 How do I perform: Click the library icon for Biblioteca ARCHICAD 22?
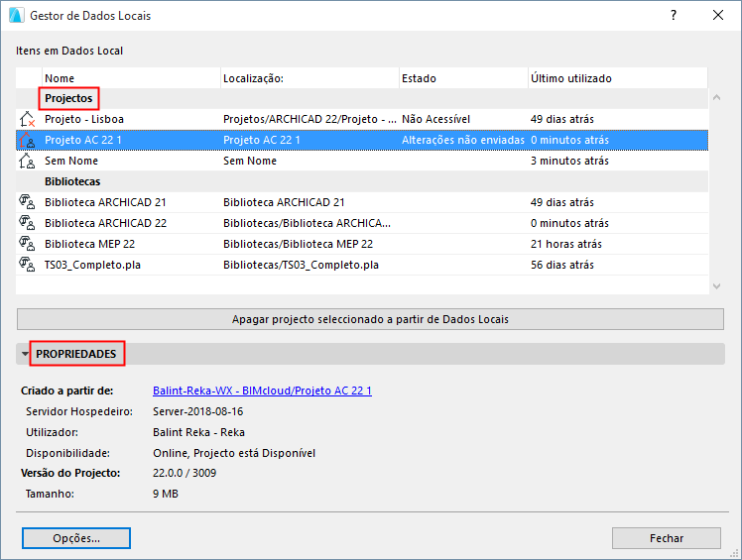pos(27,223)
